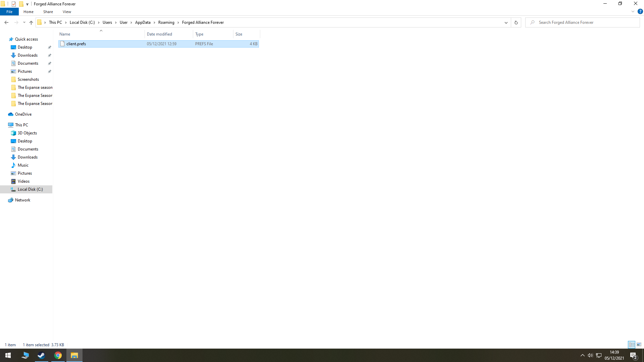Expand the ribbon with chevron
This screenshot has width=644, height=362.
click(633, 11)
